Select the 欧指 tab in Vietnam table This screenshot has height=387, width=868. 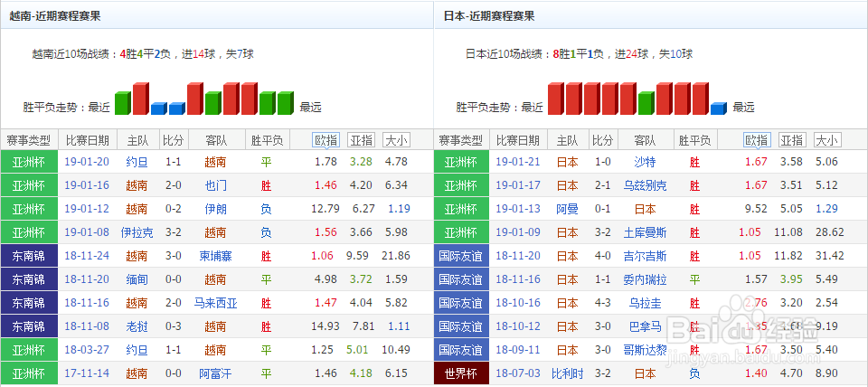(x=325, y=140)
